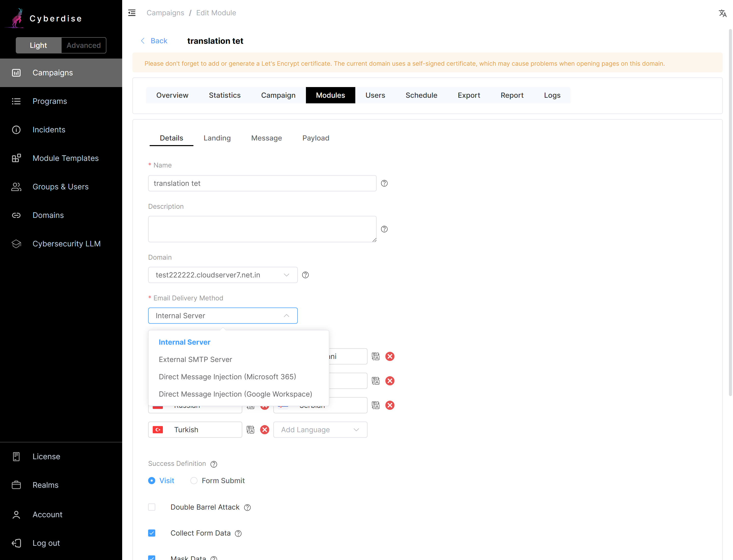Open Module Templates in the sidebar
The height and width of the screenshot is (560, 733).
[x=61, y=158]
